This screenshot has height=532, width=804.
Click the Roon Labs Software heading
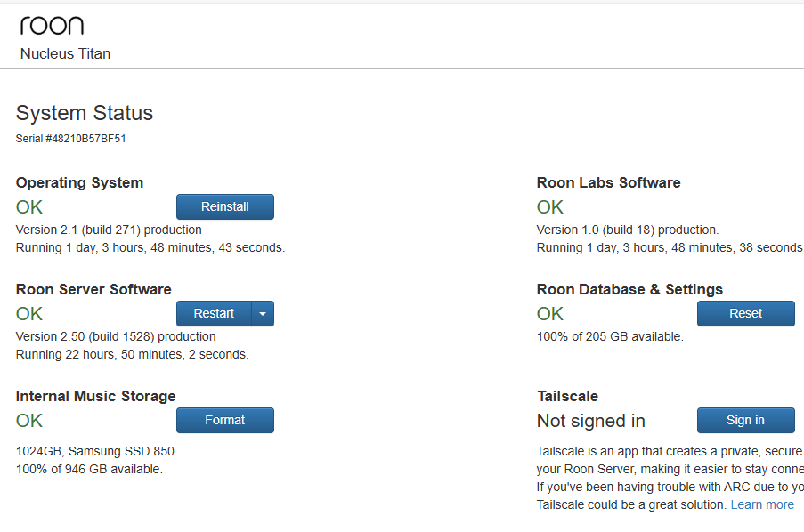click(609, 182)
